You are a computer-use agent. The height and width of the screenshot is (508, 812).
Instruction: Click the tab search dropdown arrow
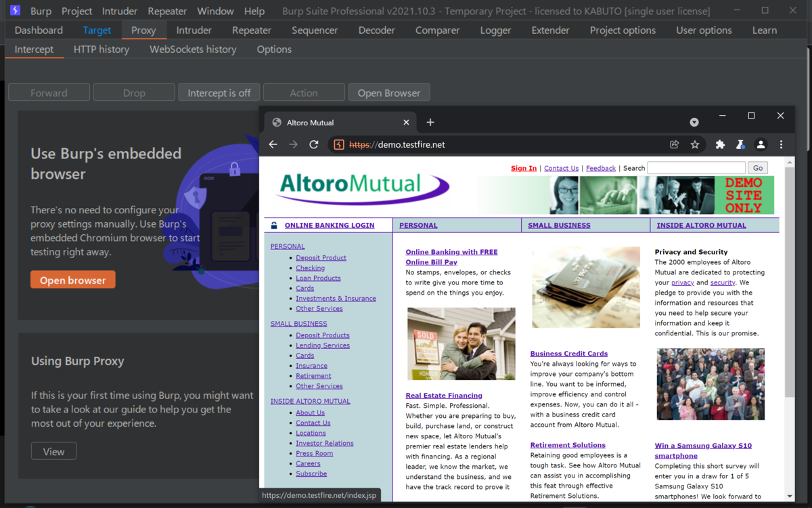coord(694,123)
